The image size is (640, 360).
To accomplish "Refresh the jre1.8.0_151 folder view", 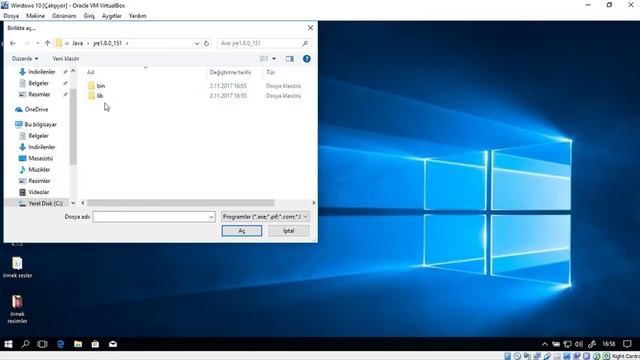I will pyautogui.click(x=207, y=43).
